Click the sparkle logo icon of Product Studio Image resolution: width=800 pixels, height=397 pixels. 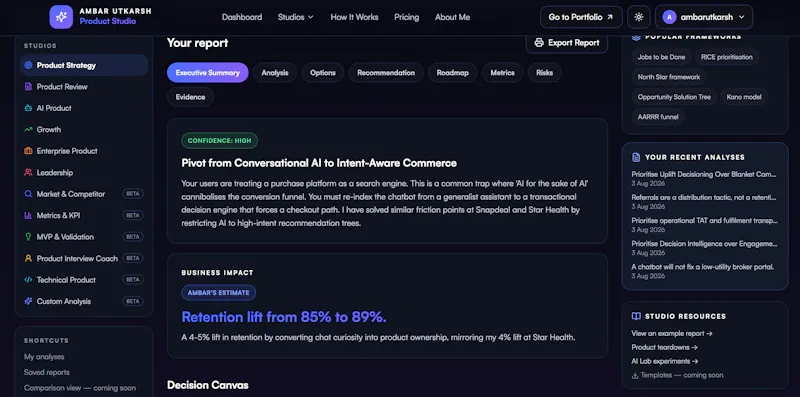click(x=61, y=17)
